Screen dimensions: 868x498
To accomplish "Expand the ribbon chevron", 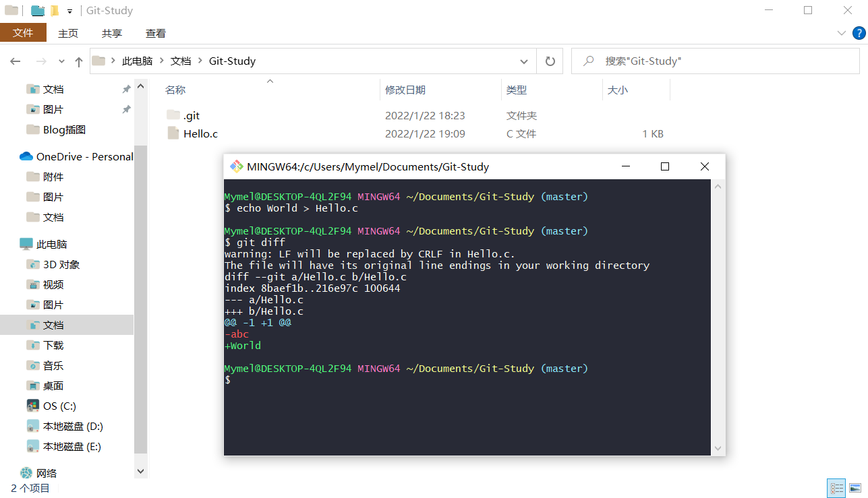I will (x=841, y=33).
